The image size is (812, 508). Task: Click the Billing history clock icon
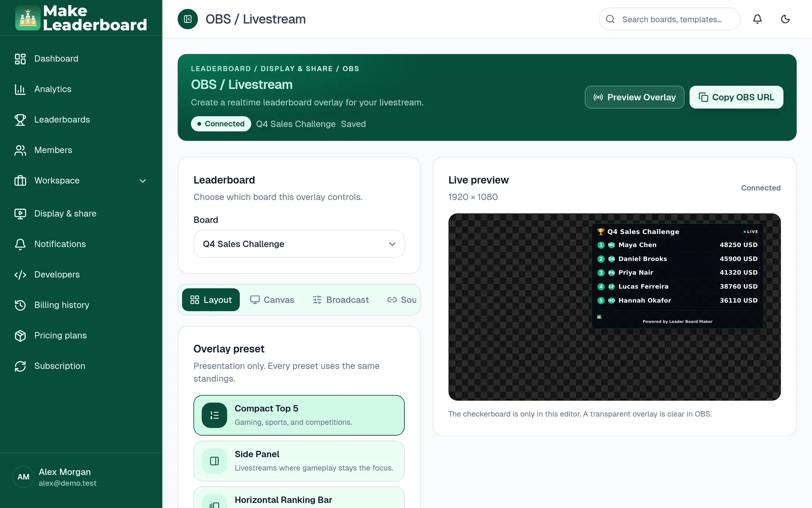tap(20, 305)
